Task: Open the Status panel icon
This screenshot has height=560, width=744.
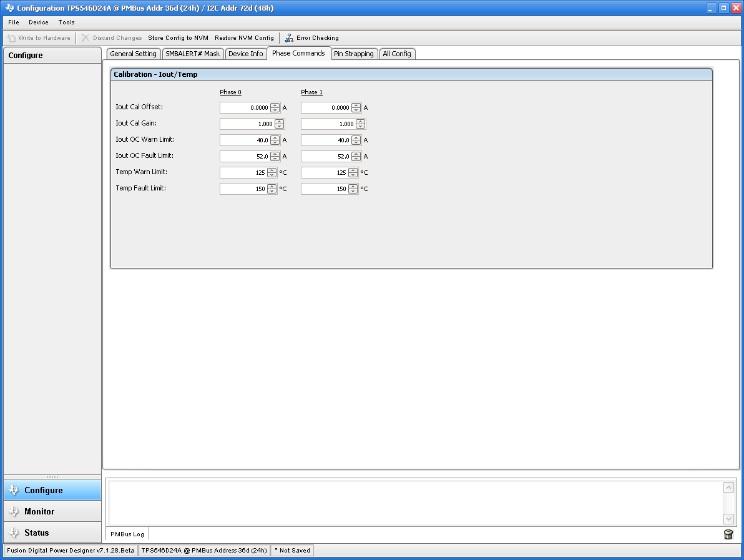Action: pos(14,532)
